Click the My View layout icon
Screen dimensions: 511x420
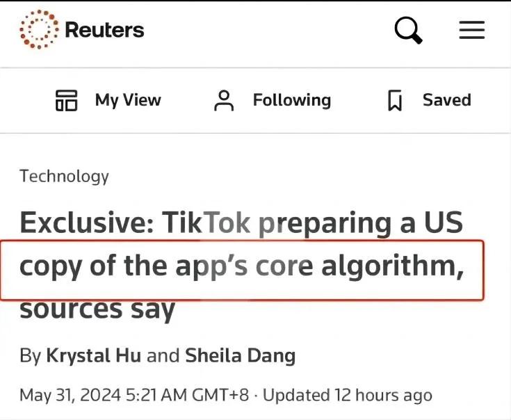pos(66,100)
